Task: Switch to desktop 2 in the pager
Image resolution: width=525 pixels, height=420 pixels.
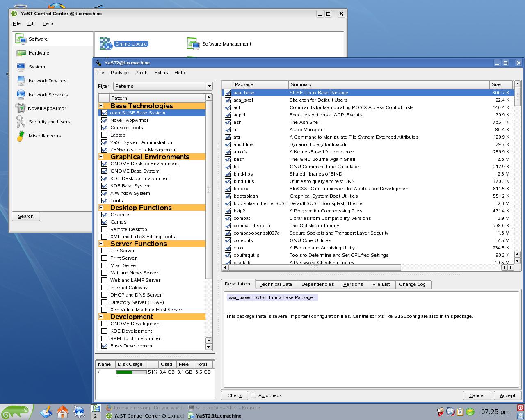Action: tap(95, 416)
